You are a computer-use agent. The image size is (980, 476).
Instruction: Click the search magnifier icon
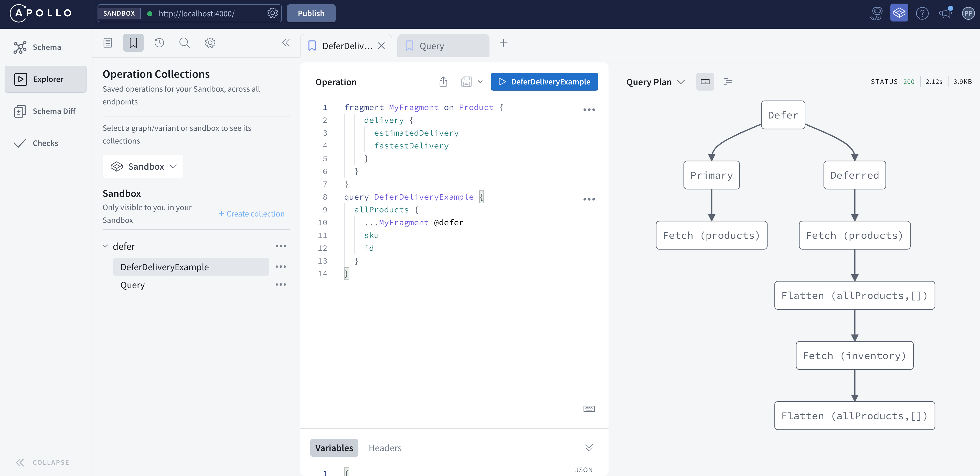pyautogui.click(x=185, y=42)
